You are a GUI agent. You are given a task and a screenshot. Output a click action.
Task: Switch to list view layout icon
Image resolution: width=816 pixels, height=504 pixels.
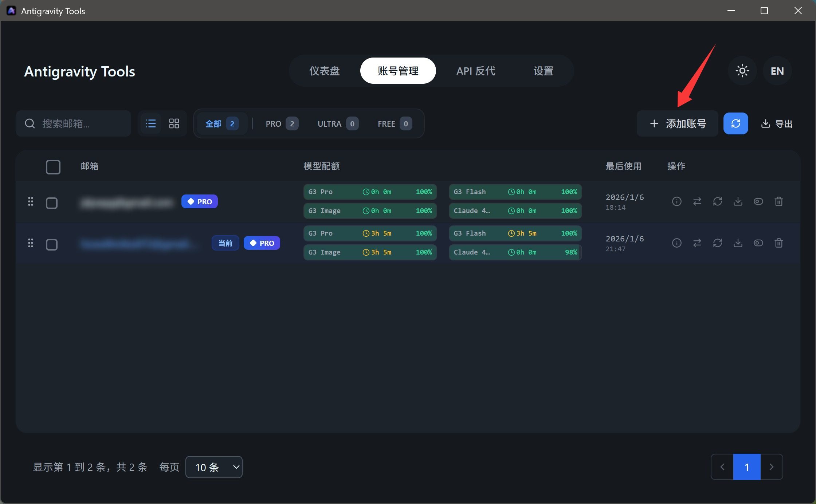pyautogui.click(x=150, y=123)
